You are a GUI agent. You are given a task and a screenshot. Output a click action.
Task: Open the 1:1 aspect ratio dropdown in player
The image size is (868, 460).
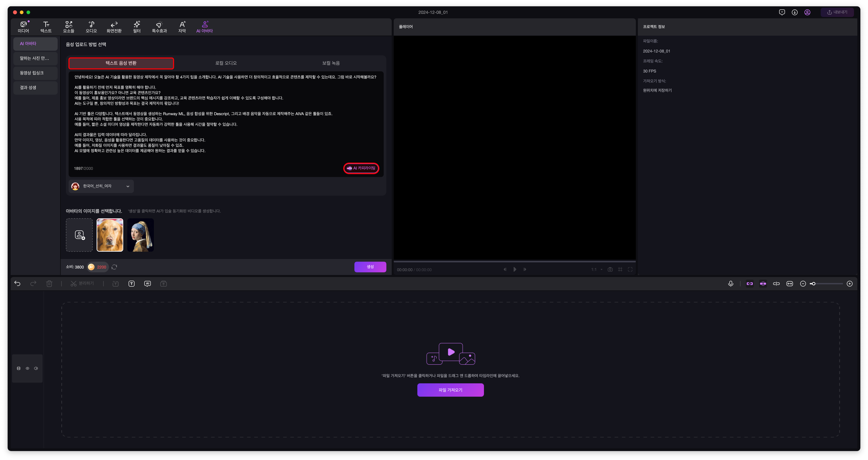pos(596,269)
